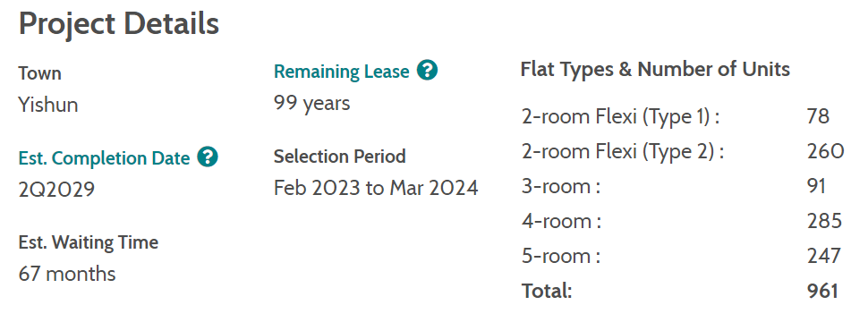Click the Est. Completion Date link
Image resolution: width=868 pixels, height=322 pixels.
pos(104,158)
